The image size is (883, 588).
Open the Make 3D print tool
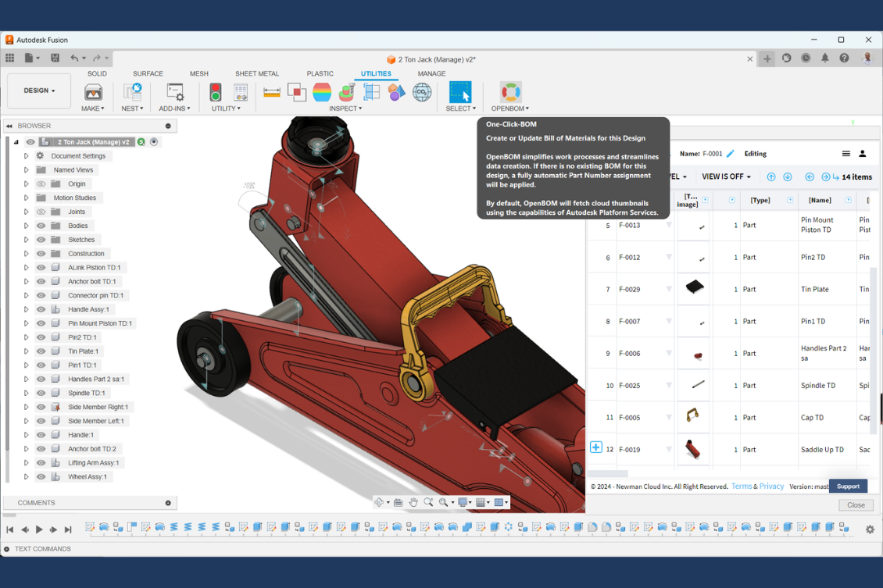click(93, 92)
